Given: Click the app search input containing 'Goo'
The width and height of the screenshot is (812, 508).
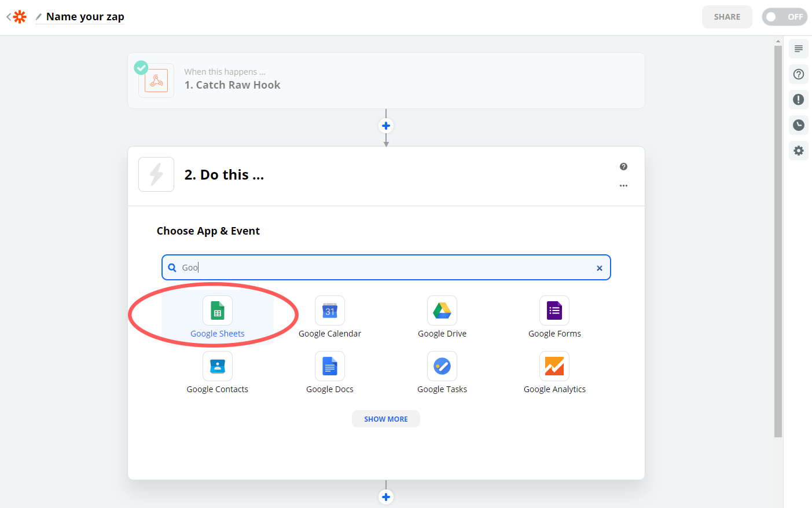Looking at the screenshot, I should click(386, 267).
